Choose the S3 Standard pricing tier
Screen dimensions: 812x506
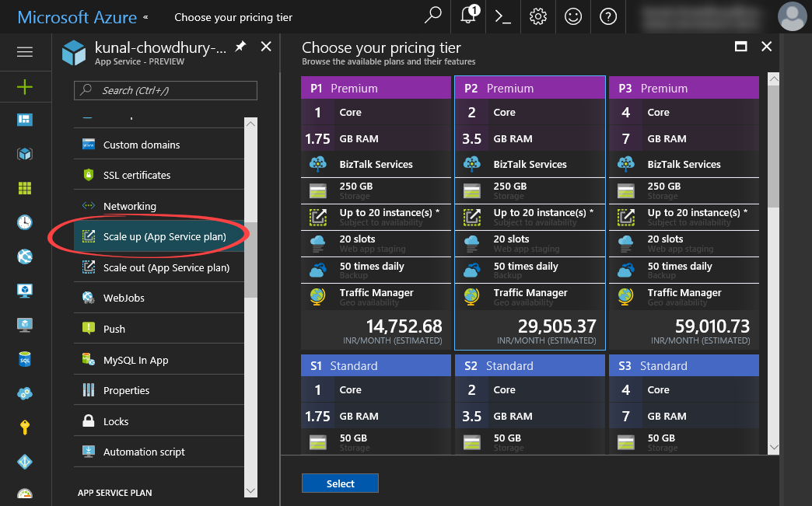(684, 404)
